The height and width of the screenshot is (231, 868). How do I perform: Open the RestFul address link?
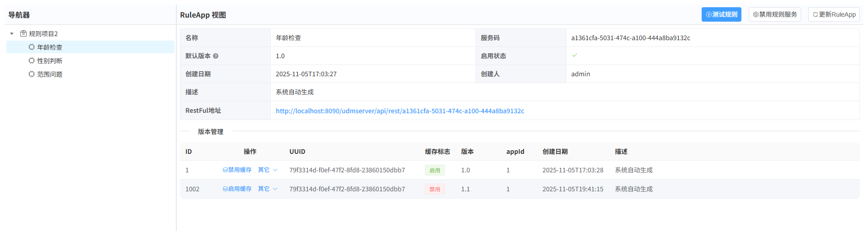400,111
